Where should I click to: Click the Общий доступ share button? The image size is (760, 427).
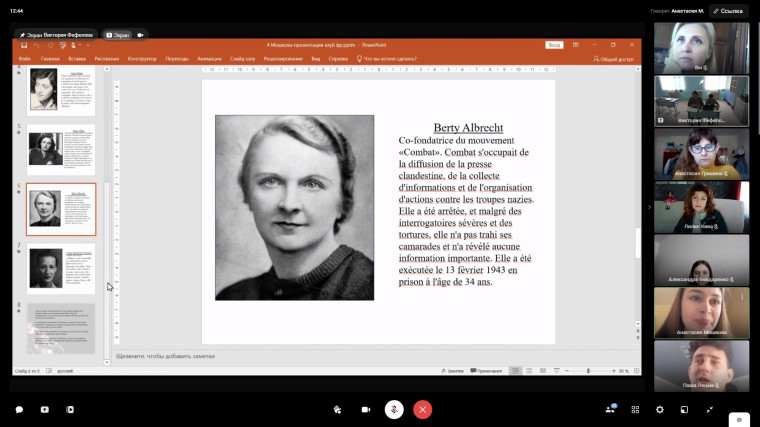tap(613, 59)
